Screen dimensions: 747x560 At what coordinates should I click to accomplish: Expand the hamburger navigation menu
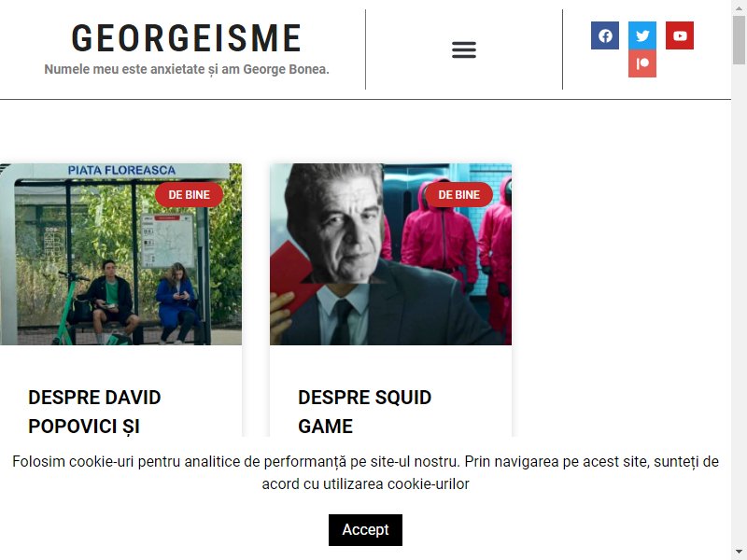point(464,49)
